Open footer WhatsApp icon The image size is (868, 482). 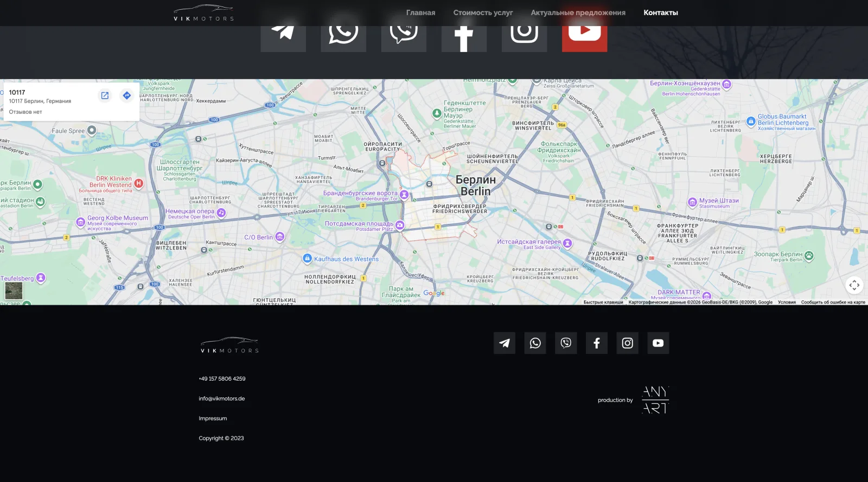535,343
